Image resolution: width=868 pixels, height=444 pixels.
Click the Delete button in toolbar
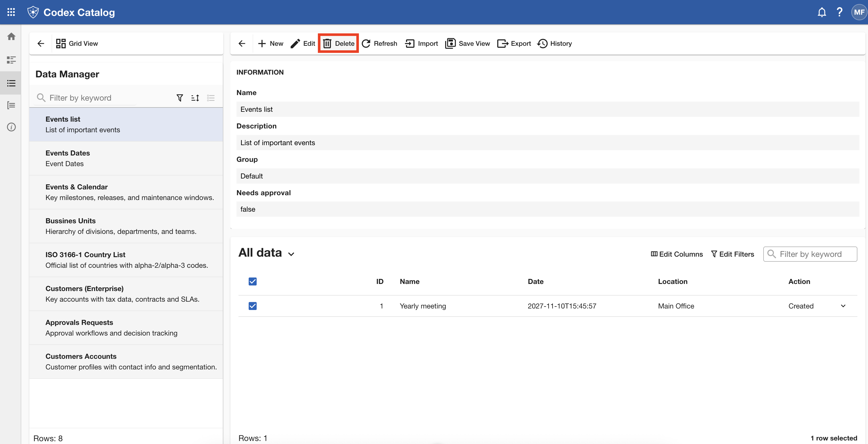point(338,43)
